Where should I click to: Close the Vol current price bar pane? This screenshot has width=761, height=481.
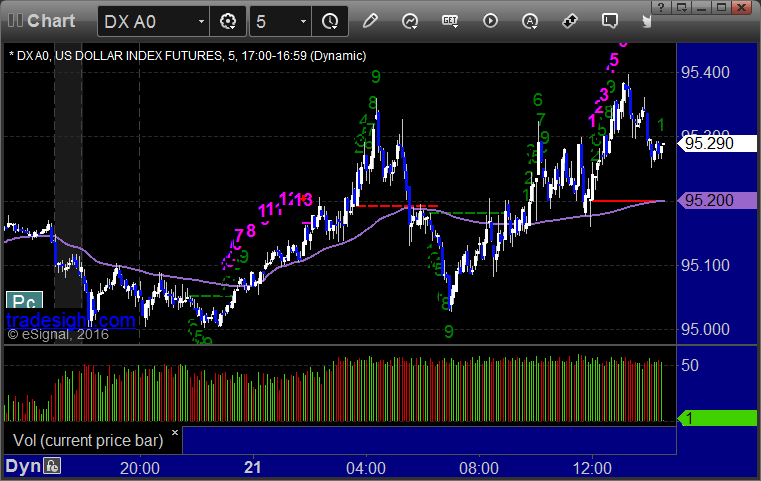click(175, 432)
